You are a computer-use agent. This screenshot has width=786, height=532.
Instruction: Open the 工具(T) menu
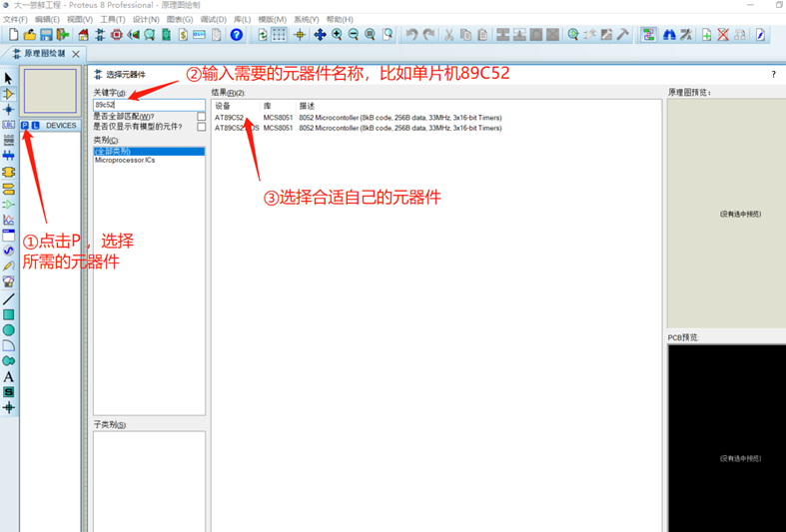coord(112,19)
